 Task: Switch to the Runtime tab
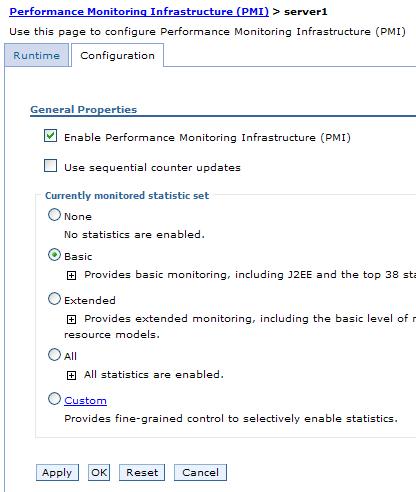click(37, 55)
